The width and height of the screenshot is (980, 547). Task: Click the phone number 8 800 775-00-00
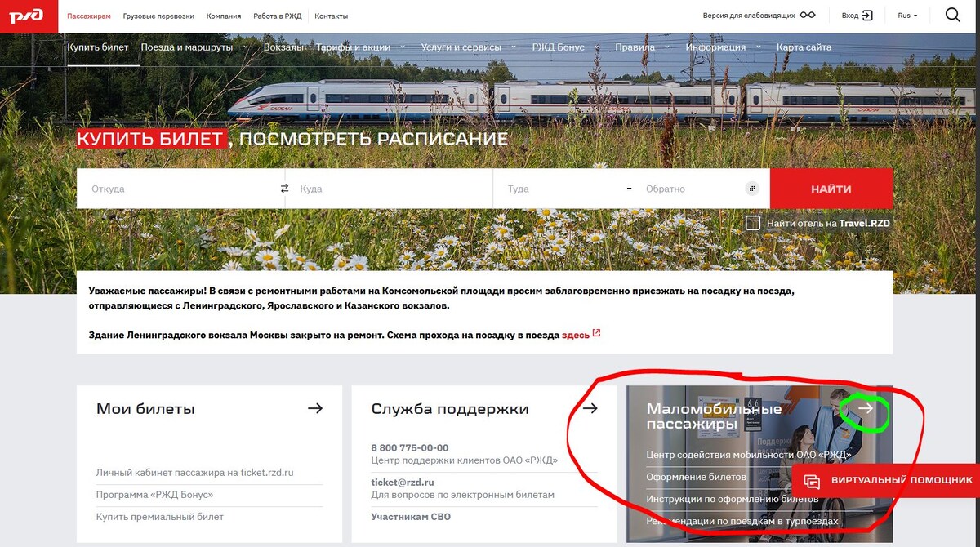(x=410, y=448)
